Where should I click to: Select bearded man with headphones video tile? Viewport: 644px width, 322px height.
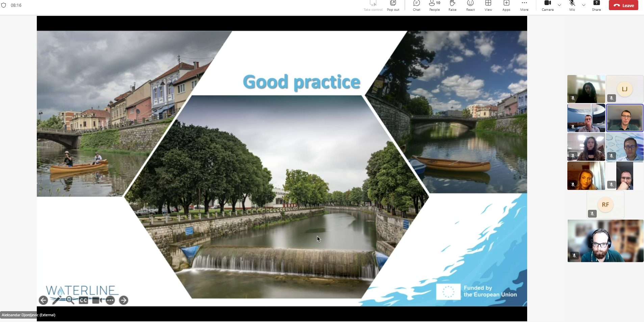(x=606, y=241)
